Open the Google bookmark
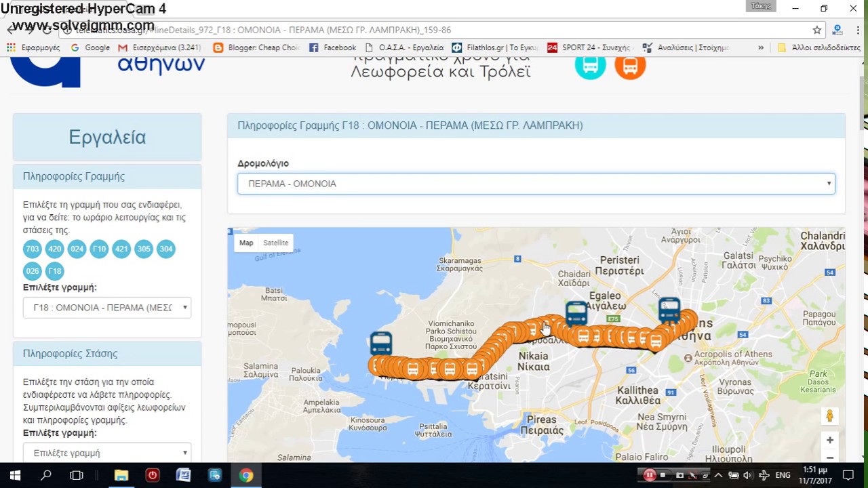 coord(90,47)
